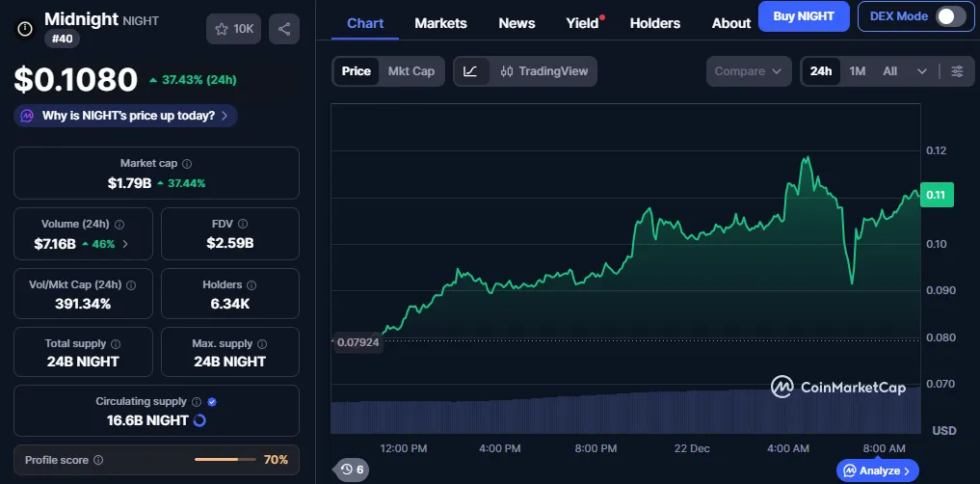The width and height of the screenshot is (980, 484).
Task: Open the News tab
Action: pos(516,24)
